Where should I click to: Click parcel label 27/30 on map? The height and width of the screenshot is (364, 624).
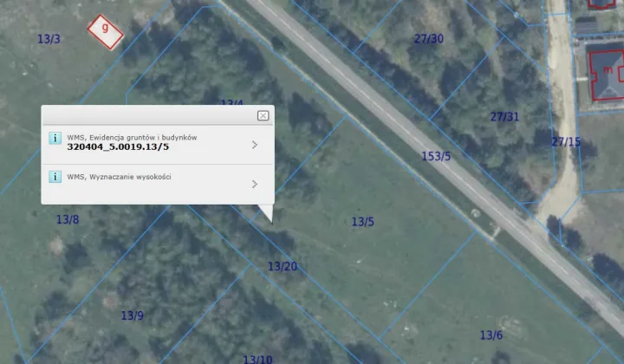point(429,39)
